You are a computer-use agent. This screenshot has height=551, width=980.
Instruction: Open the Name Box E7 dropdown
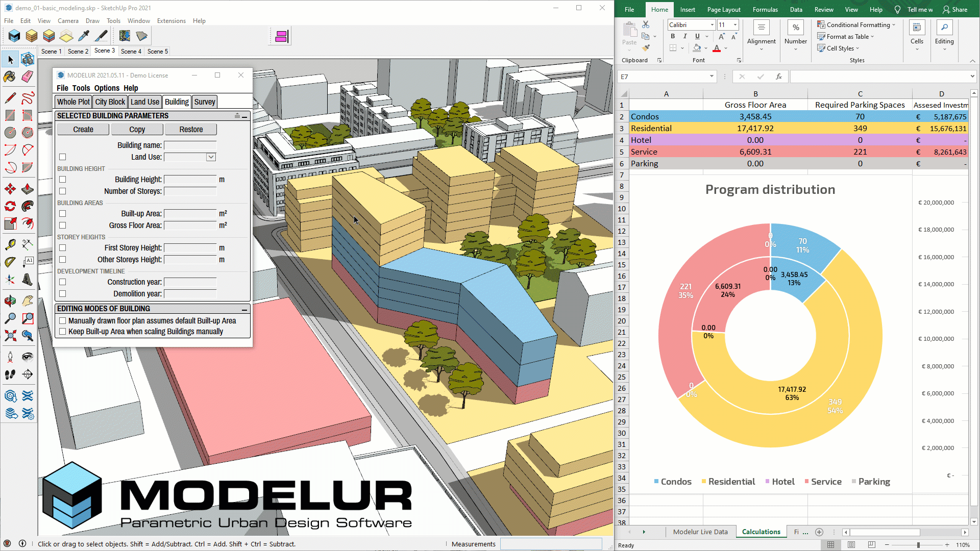712,77
